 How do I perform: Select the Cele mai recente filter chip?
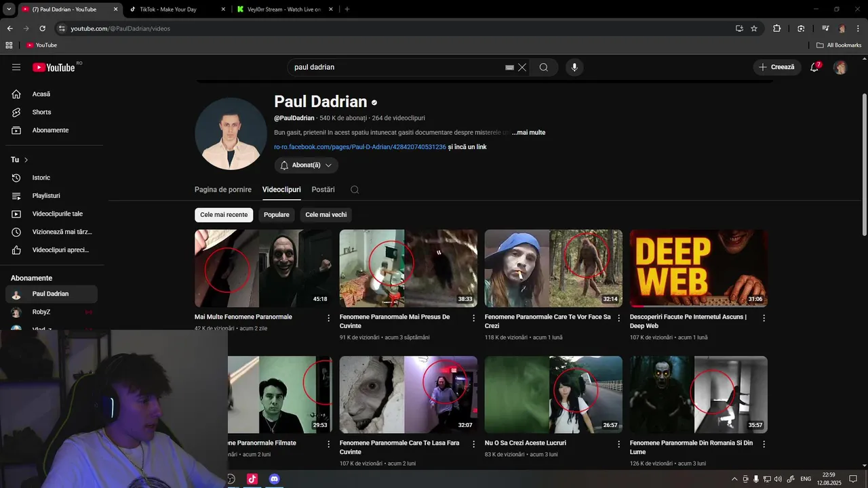(x=224, y=215)
